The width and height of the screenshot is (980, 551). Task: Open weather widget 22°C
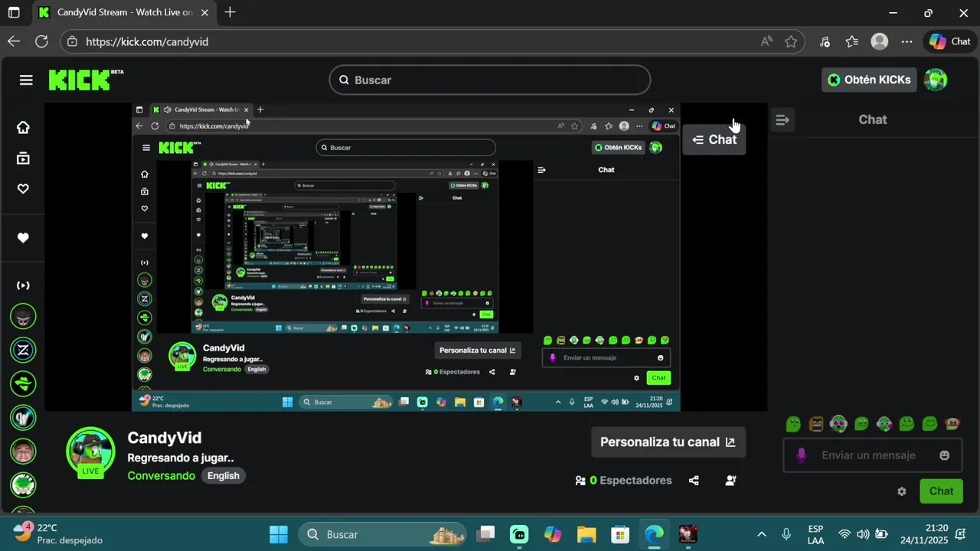click(x=57, y=533)
